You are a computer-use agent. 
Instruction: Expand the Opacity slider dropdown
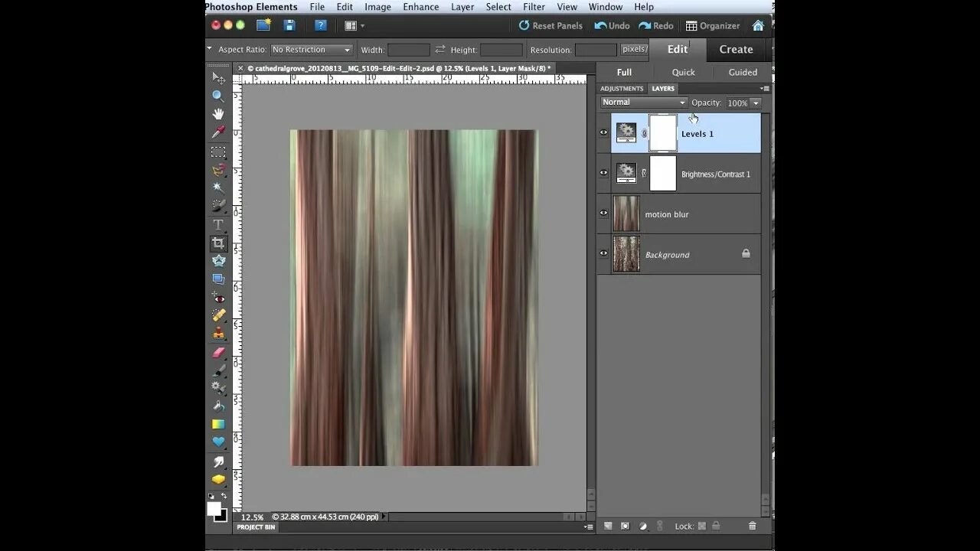pos(756,103)
